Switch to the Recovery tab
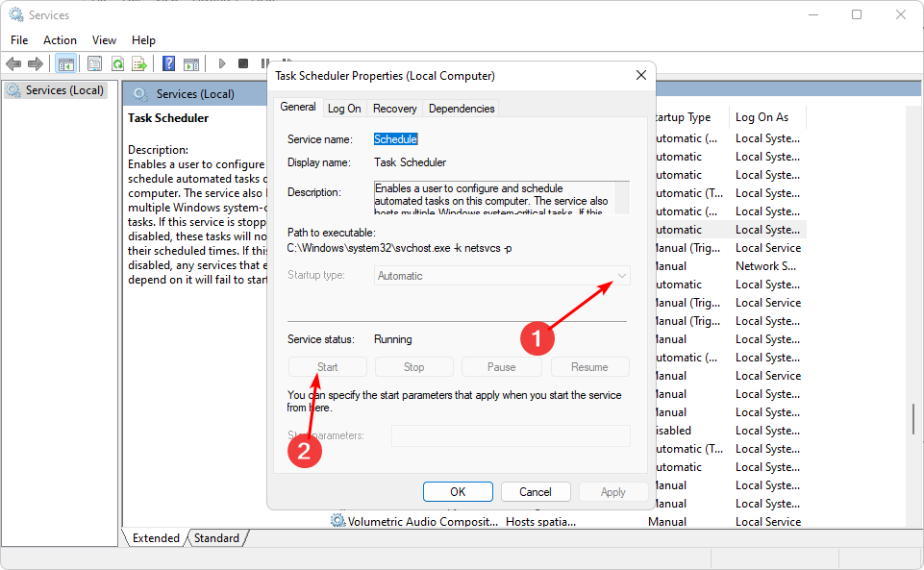The width and height of the screenshot is (924, 570). (x=395, y=109)
